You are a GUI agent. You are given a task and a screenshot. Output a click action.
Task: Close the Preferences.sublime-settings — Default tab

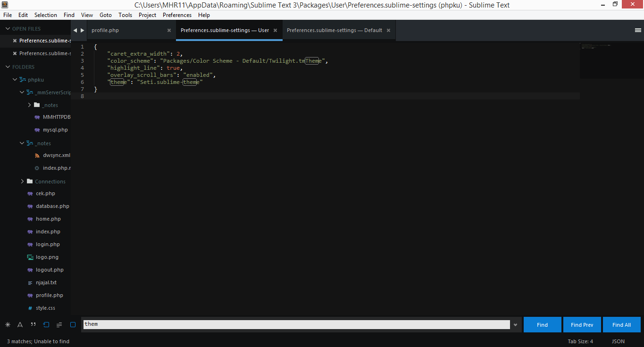click(x=388, y=30)
